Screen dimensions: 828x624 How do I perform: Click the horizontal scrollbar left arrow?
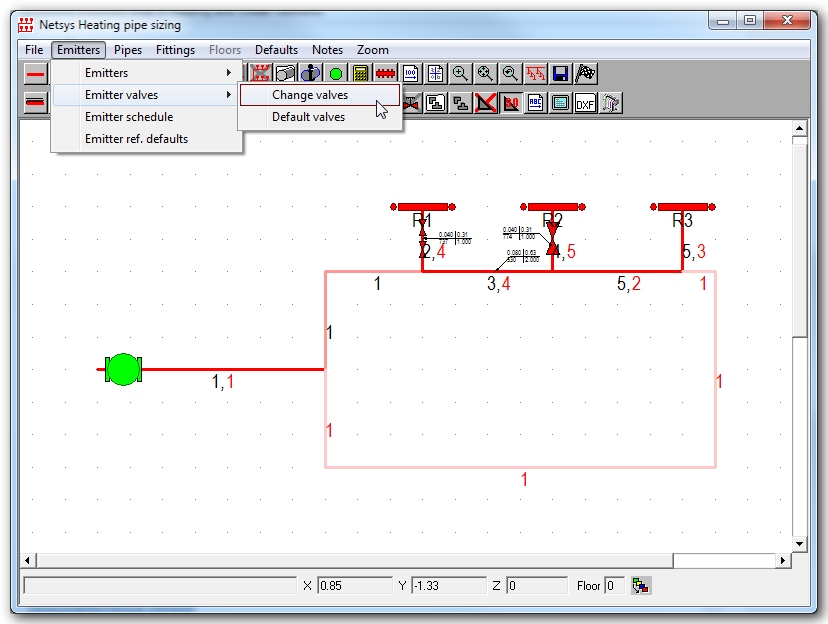[x=27, y=560]
